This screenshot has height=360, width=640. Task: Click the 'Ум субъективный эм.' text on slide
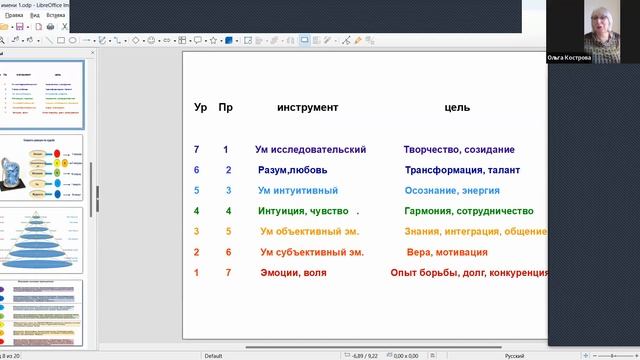(312, 252)
